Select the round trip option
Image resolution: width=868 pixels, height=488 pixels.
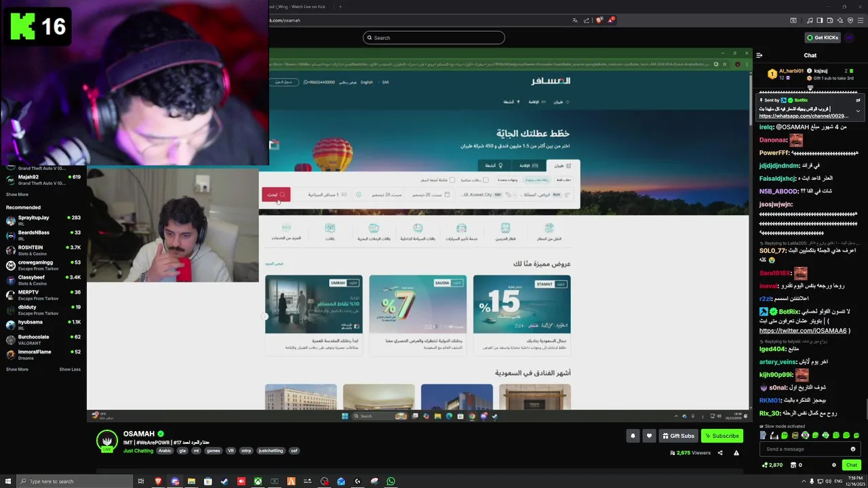(x=536, y=180)
